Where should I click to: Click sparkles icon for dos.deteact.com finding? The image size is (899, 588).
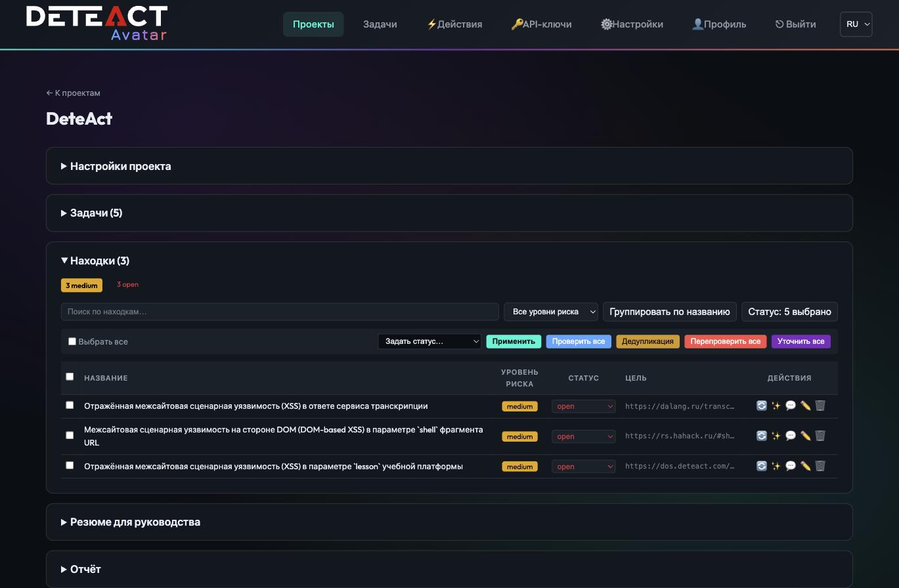pos(776,466)
